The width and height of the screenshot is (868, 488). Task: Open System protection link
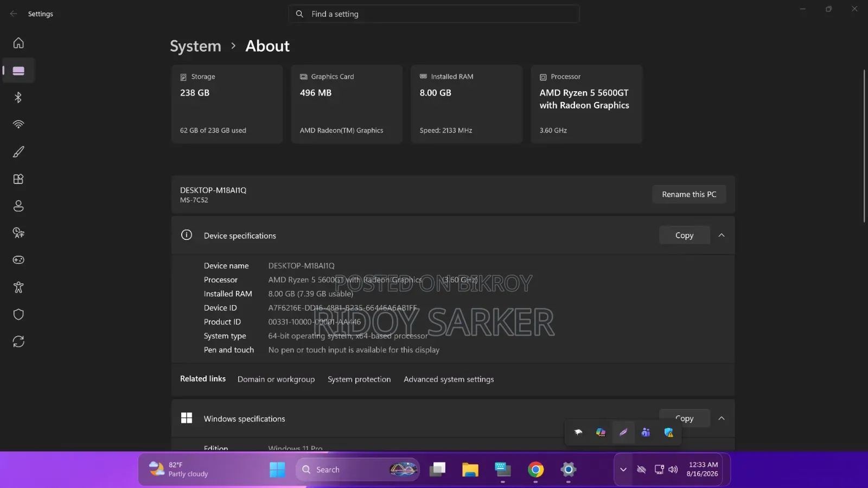click(359, 379)
